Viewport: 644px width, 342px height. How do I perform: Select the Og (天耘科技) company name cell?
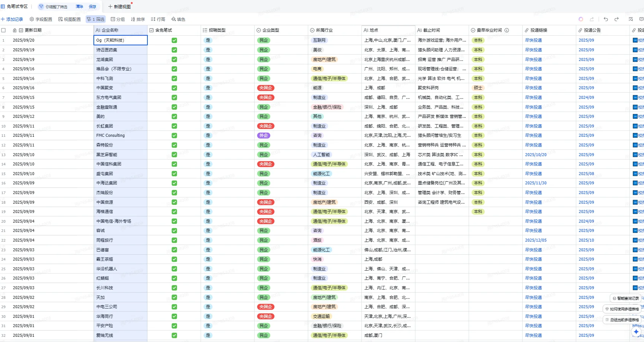121,40
